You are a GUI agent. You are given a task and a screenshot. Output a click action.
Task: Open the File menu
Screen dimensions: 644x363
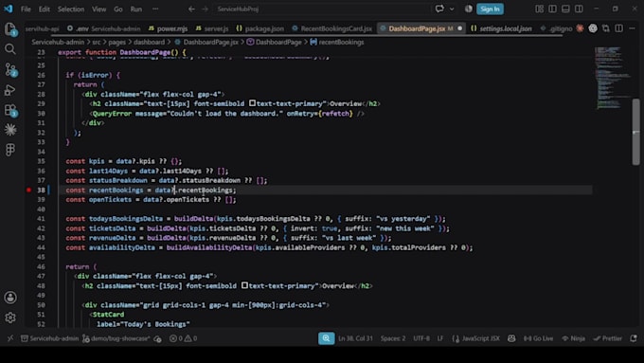[x=26, y=9]
